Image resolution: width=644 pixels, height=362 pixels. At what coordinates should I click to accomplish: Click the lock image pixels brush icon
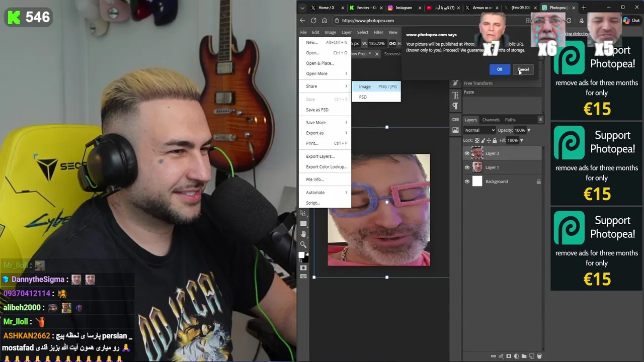(x=483, y=140)
